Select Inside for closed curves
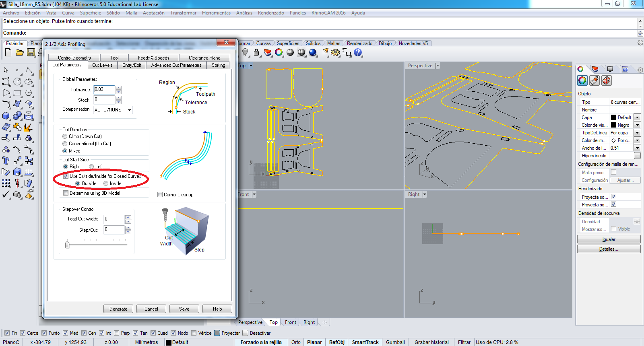The image size is (644, 346). pyautogui.click(x=106, y=183)
